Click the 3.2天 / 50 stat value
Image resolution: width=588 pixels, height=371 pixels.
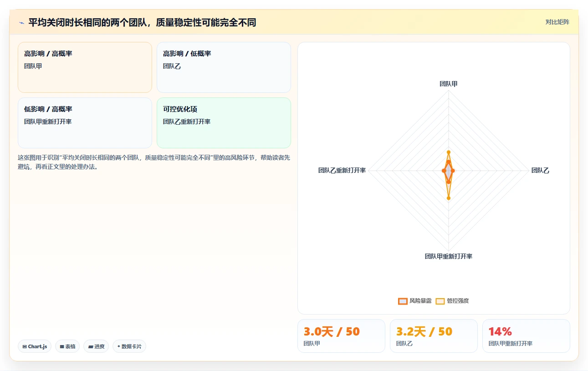pyautogui.click(x=424, y=331)
